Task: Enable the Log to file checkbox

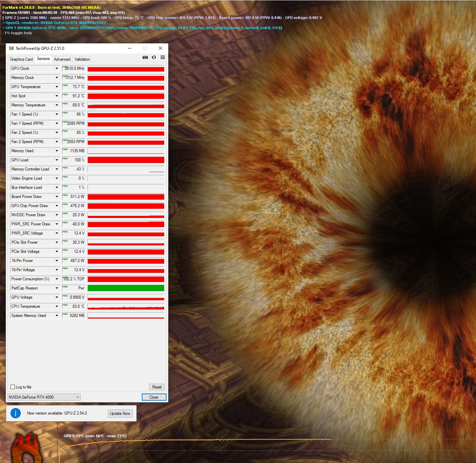Action: point(13,387)
